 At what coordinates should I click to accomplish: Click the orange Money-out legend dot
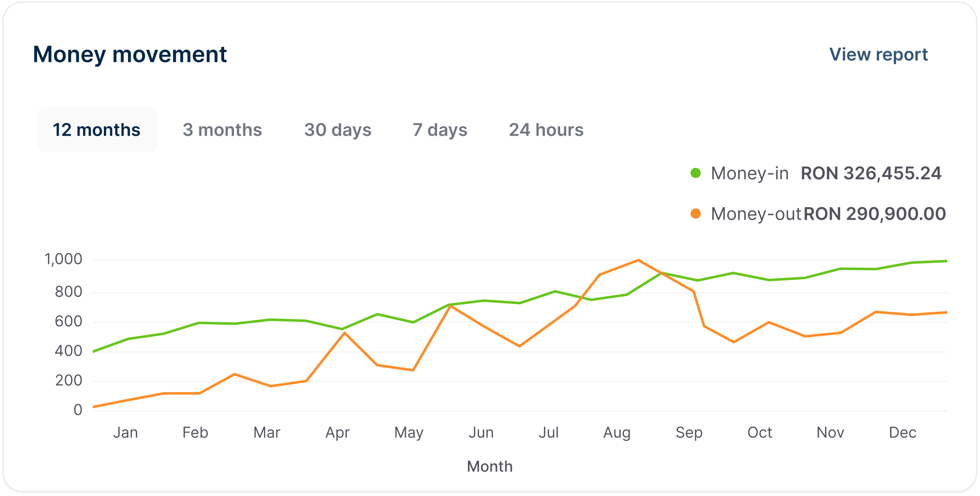[x=696, y=214]
